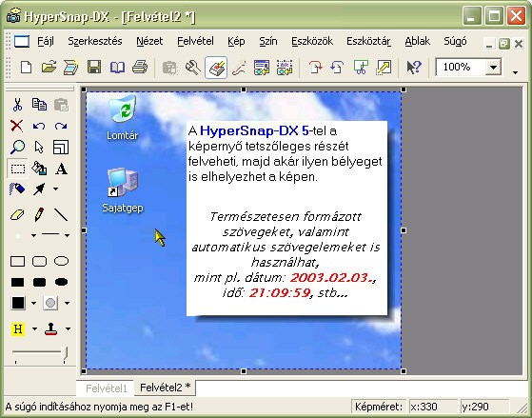
Task: Delete selection with the red X
Action: (x=16, y=126)
